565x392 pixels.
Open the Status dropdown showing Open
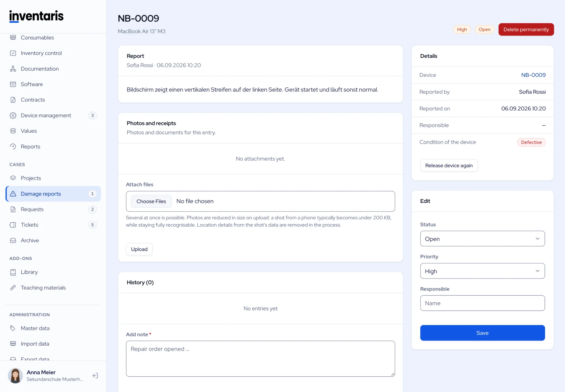pyautogui.click(x=482, y=239)
